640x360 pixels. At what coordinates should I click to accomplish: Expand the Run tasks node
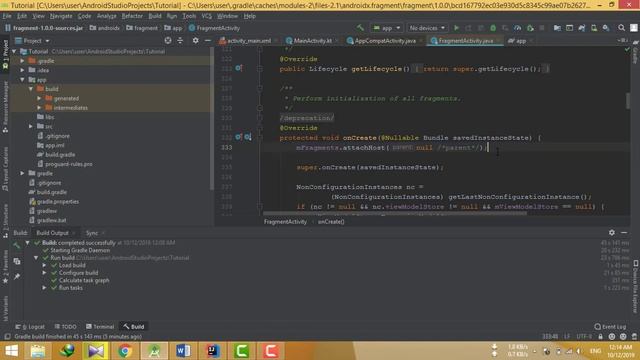pos(44,288)
